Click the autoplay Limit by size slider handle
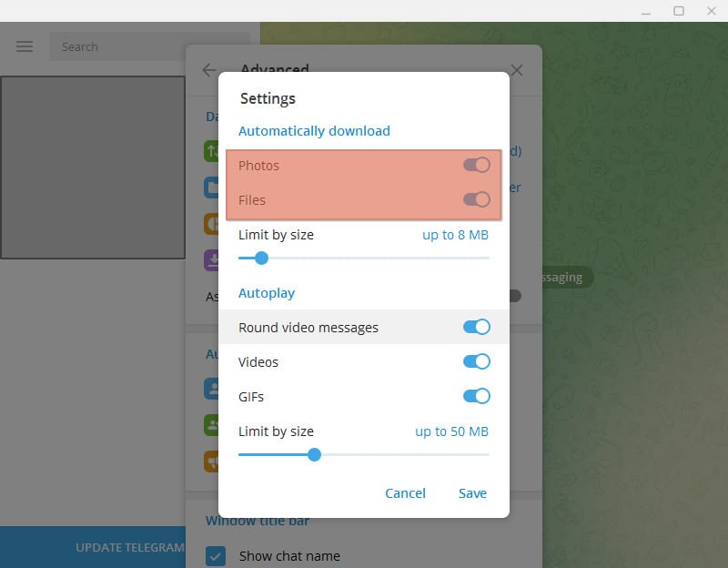Screen dimensions: 728x568 (x=314, y=455)
